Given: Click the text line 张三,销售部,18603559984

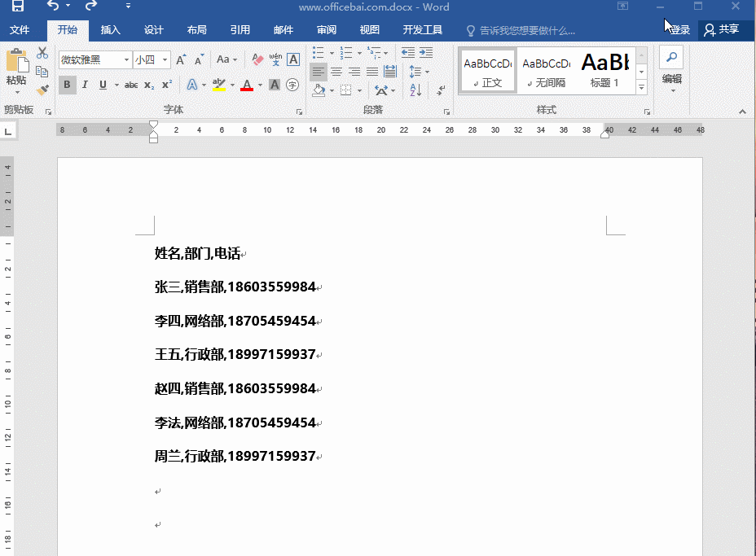Looking at the screenshot, I should 235,287.
